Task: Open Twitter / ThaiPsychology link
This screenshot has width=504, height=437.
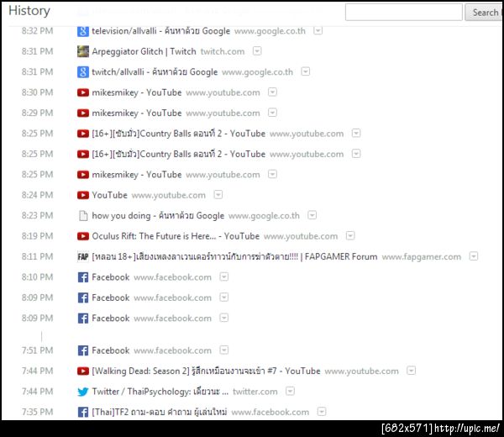Action: pyautogui.click(x=160, y=392)
